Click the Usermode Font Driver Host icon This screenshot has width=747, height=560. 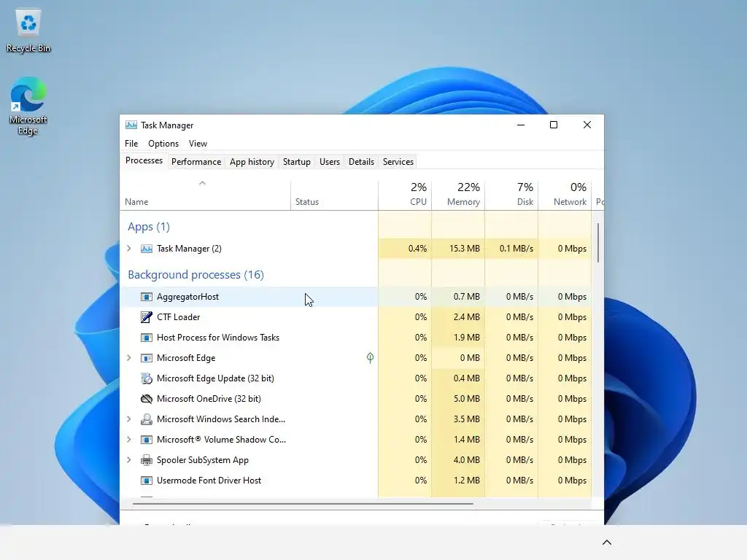[147, 481]
